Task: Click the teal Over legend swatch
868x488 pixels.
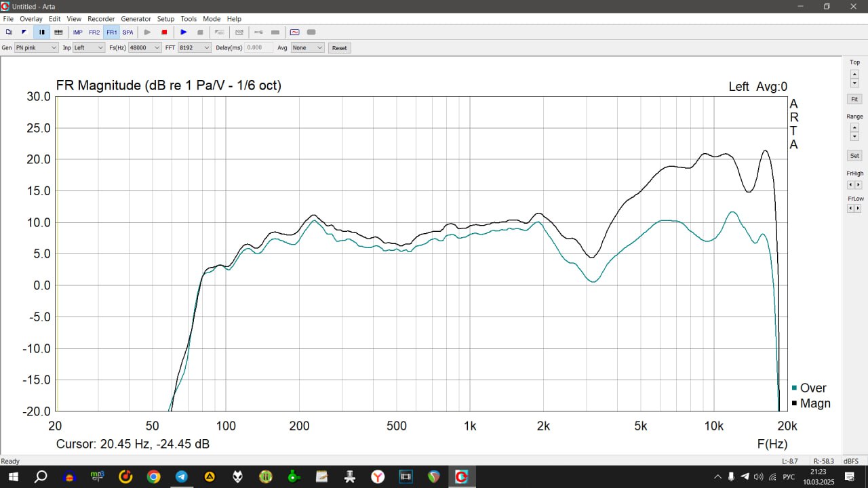Action: click(794, 388)
